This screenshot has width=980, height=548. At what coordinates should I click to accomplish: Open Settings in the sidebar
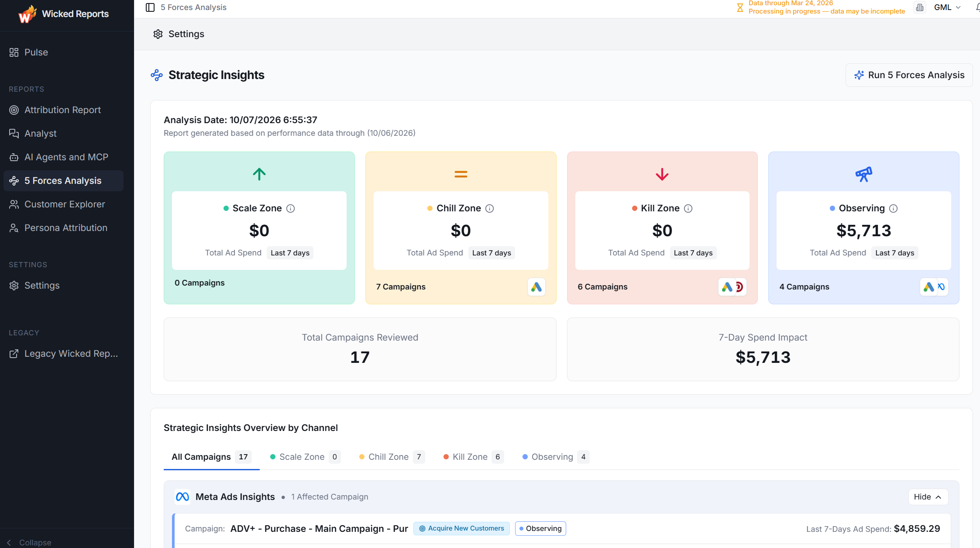[63, 286]
